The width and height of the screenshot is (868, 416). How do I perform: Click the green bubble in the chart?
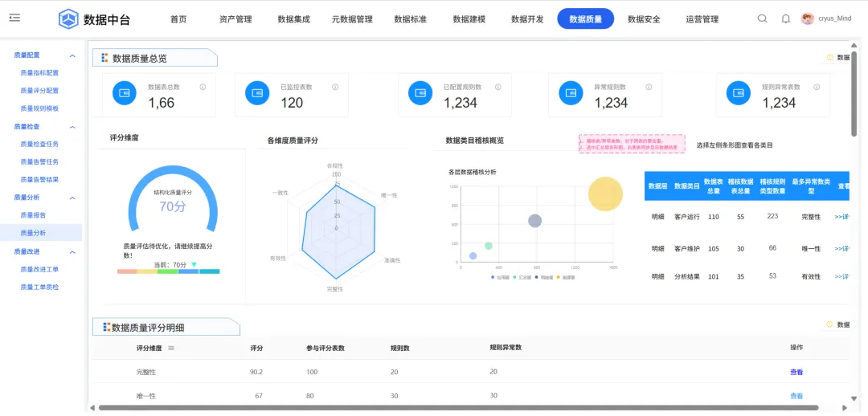tap(489, 247)
